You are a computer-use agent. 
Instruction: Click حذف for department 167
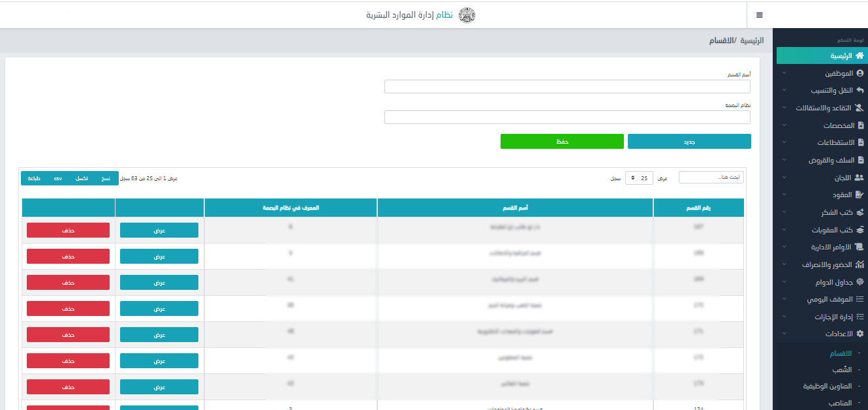click(x=68, y=230)
